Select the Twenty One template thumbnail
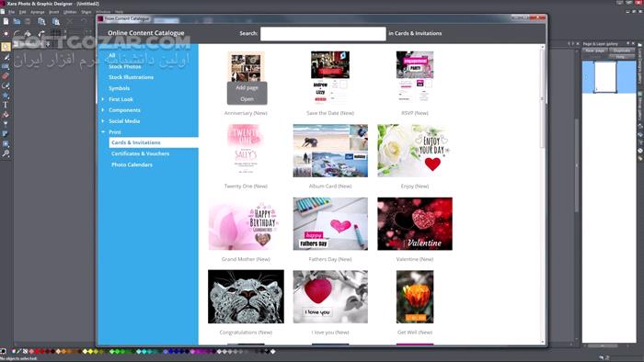The image size is (644, 362). coord(246,151)
